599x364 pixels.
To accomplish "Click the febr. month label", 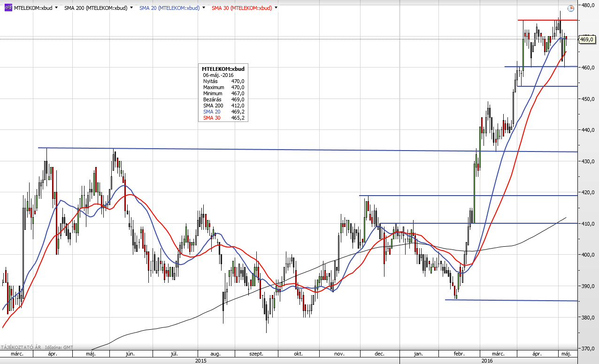I will click(459, 354).
